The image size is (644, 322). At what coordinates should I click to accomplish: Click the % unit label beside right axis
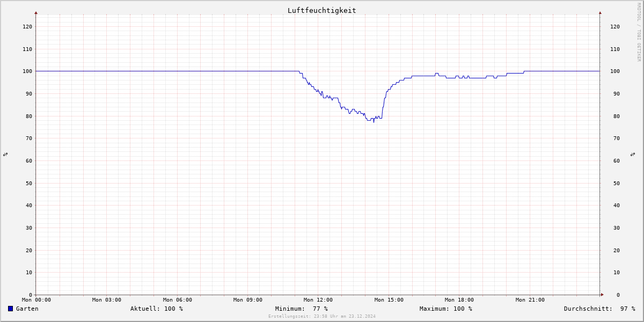633,155
